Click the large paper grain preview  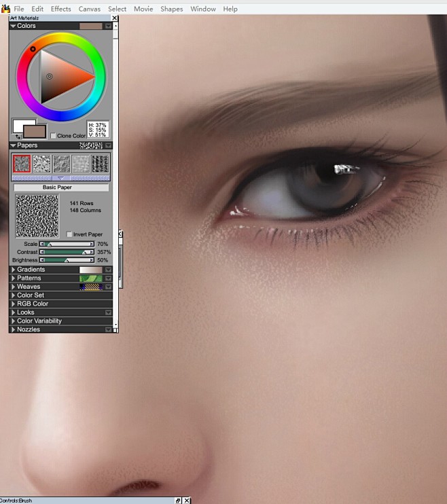point(37,216)
